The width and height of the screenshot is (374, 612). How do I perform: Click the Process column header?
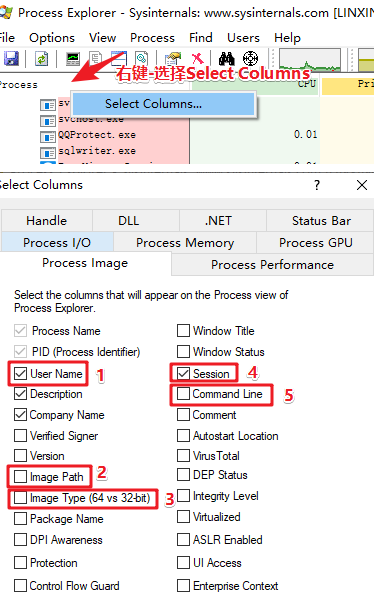19,85
